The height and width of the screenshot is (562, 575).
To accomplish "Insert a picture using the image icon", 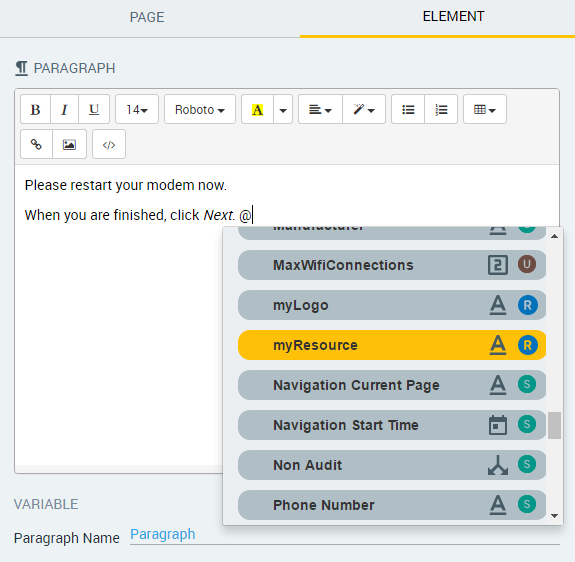I will click(x=69, y=144).
